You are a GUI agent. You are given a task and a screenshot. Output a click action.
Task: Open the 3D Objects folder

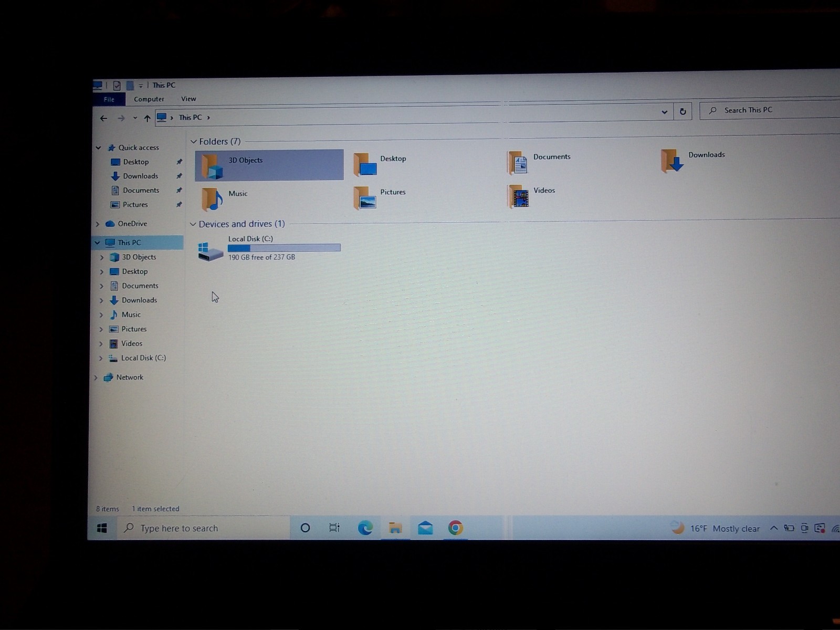coord(269,165)
